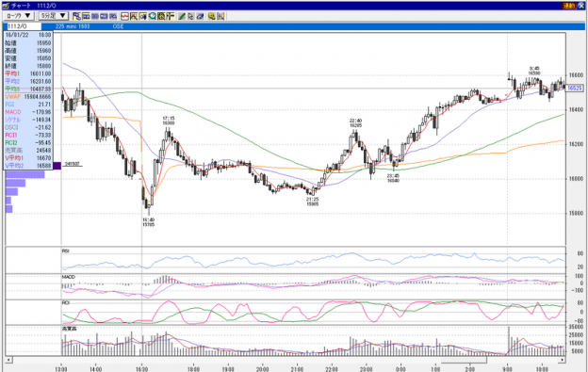
Task: Click the last toolbar icon after zoom
Action: (x=220, y=16)
